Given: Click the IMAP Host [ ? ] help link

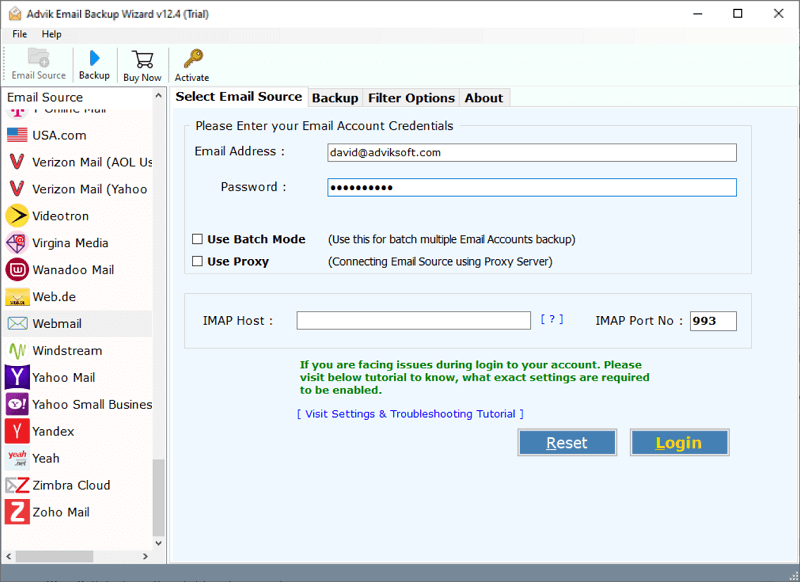Looking at the screenshot, I should [552, 319].
